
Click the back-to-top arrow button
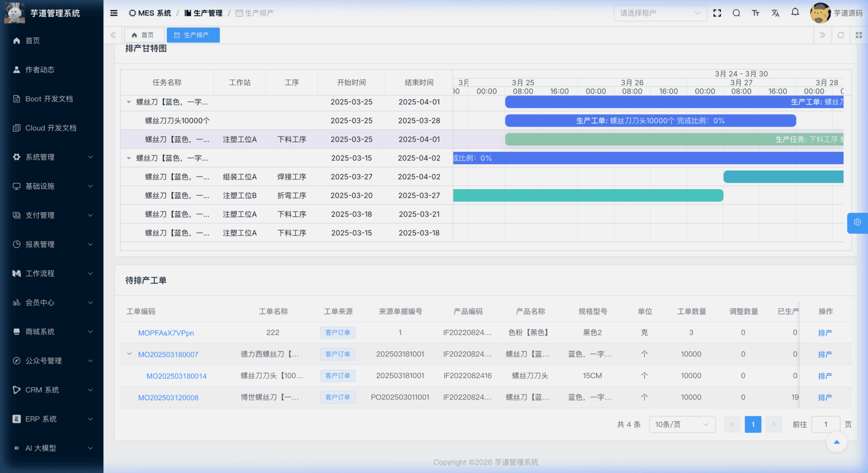coord(836,442)
